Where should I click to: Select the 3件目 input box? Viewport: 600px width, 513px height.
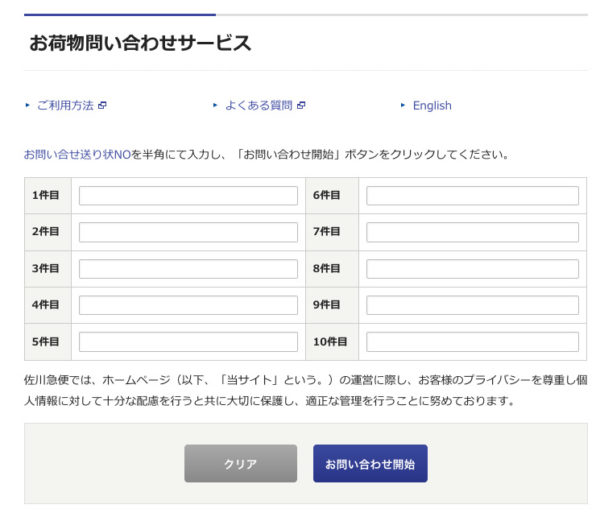[x=188, y=269]
